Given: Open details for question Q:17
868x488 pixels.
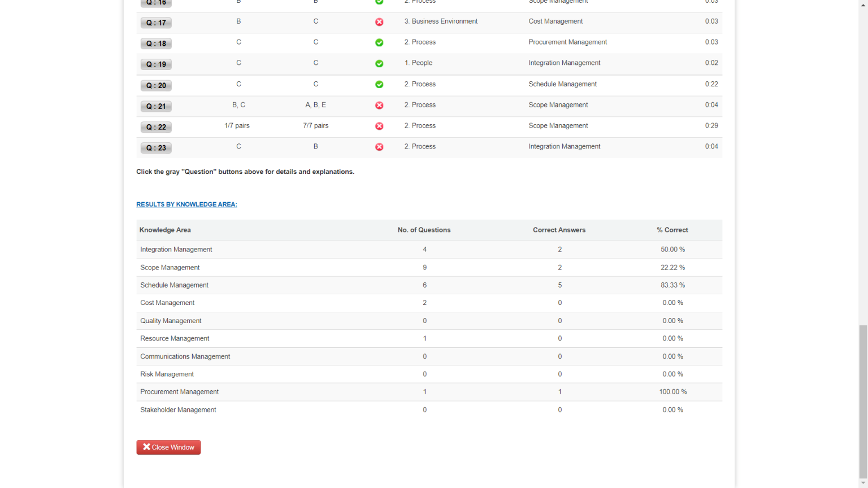Looking at the screenshot, I should (x=156, y=23).
